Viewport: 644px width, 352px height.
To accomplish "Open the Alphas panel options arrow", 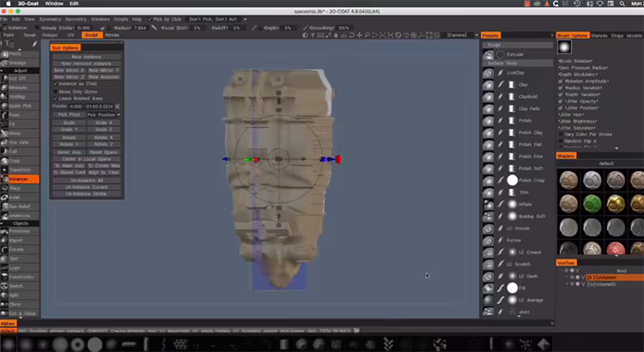I will click(551, 324).
